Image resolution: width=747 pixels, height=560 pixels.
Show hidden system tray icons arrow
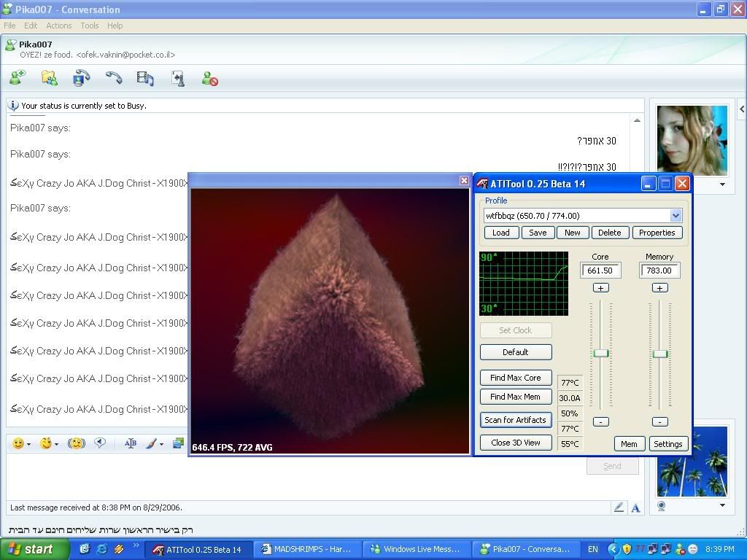[614, 549]
